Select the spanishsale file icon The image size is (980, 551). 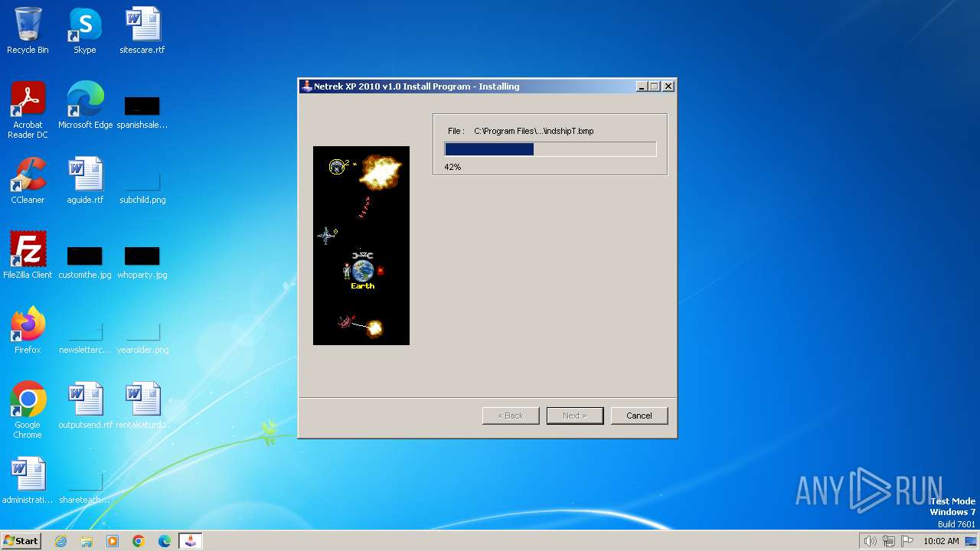[142, 111]
